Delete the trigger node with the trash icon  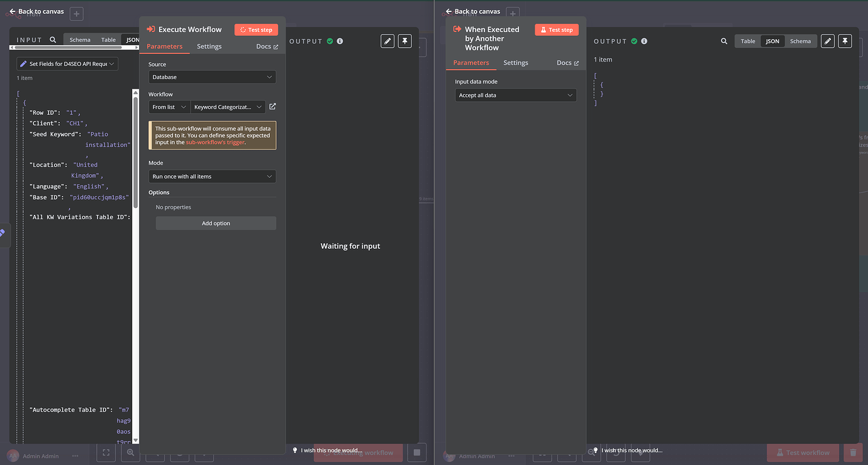tap(852, 452)
